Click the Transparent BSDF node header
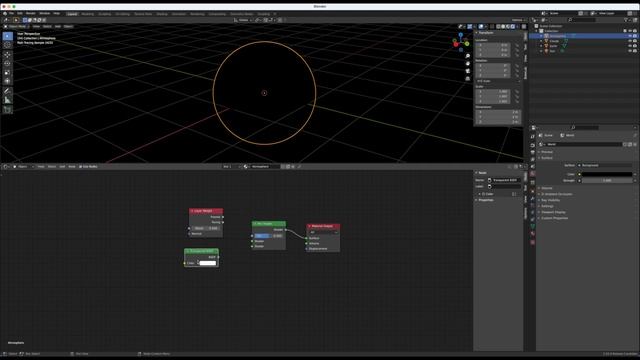This screenshot has width=640, height=360. [201, 251]
